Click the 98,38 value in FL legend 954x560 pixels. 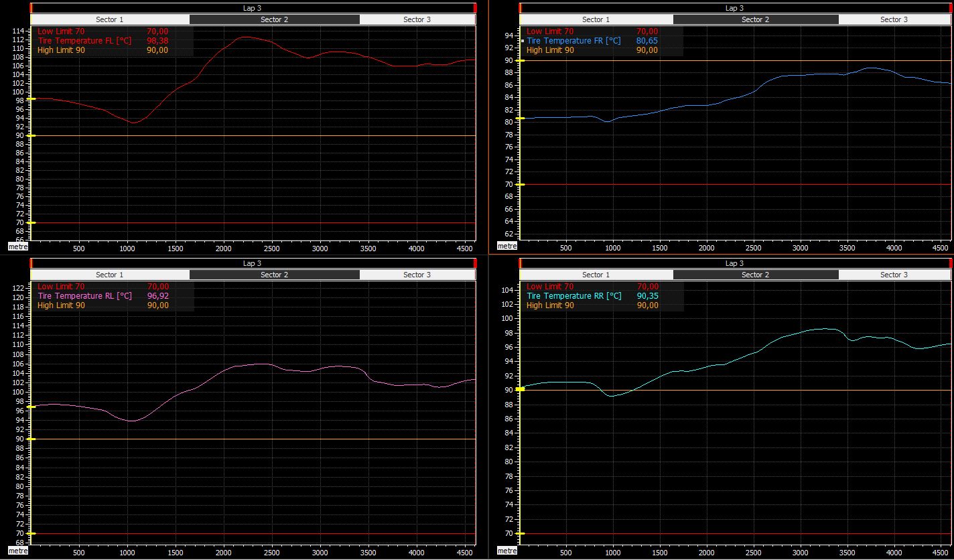[x=157, y=41]
